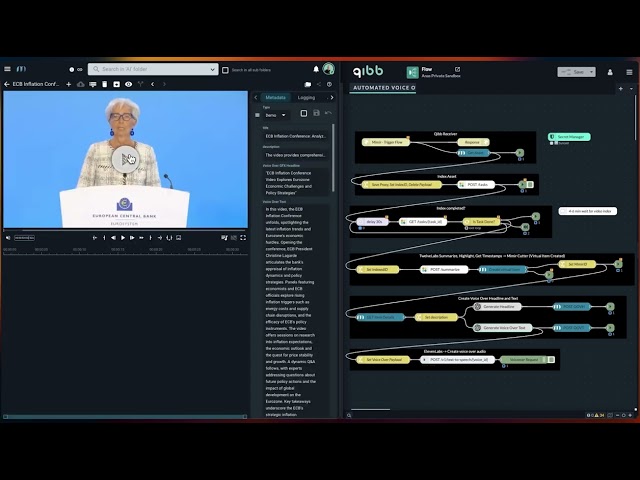Click the plus icon in item toolbar
Viewport: 640px width, 480px height.
(69, 84)
